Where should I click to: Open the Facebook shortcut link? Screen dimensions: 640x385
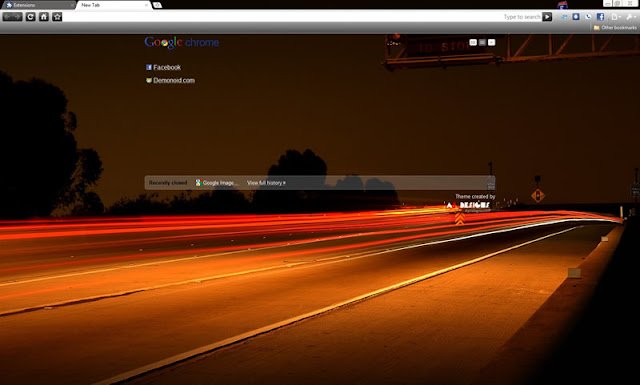pyautogui.click(x=163, y=67)
